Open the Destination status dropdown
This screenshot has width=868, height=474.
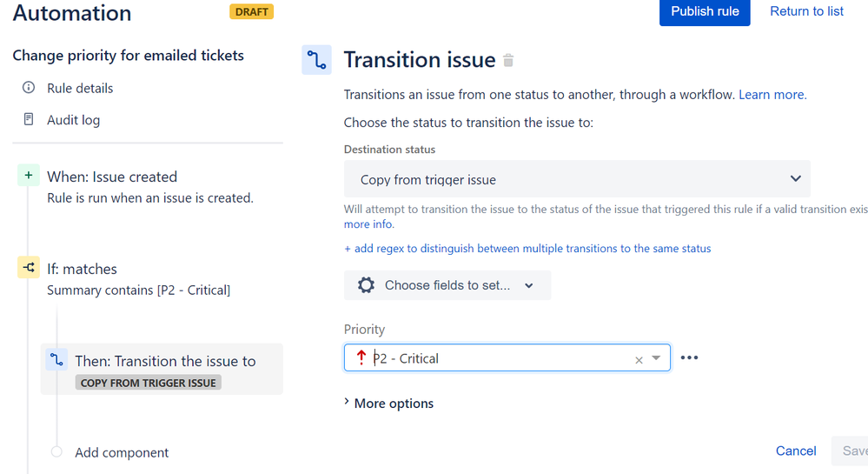(577, 179)
